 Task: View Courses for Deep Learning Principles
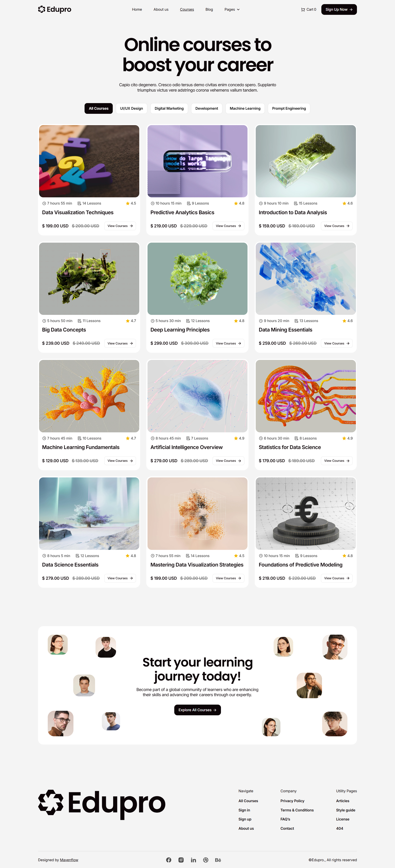click(x=228, y=343)
